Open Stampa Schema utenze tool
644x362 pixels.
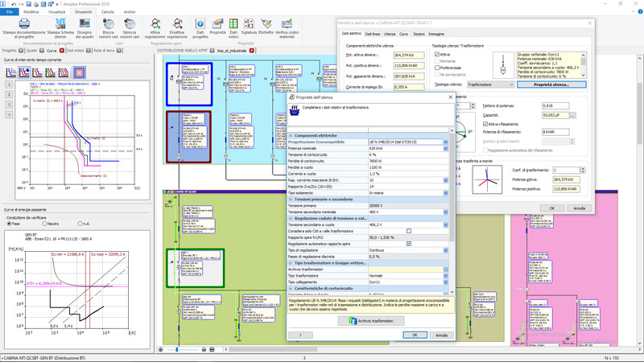(60, 24)
